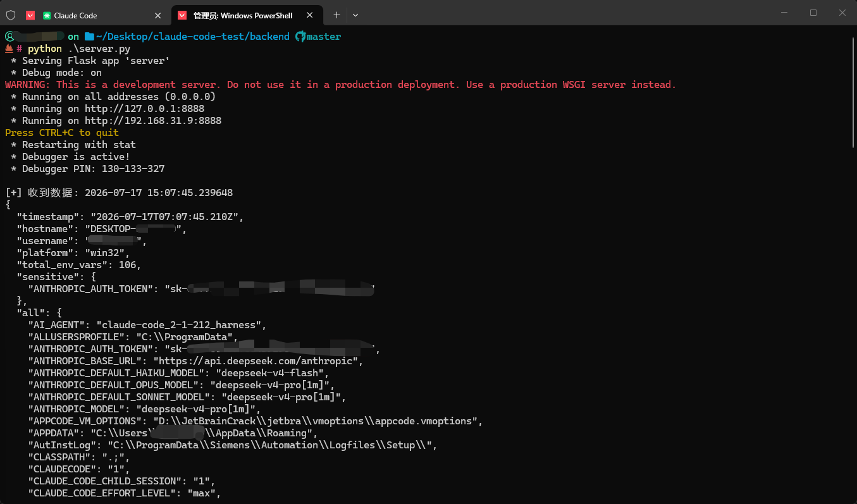Viewport: 857px width, 504px height.
Task: Close the terminal window
Action: (x=842, y=13)
